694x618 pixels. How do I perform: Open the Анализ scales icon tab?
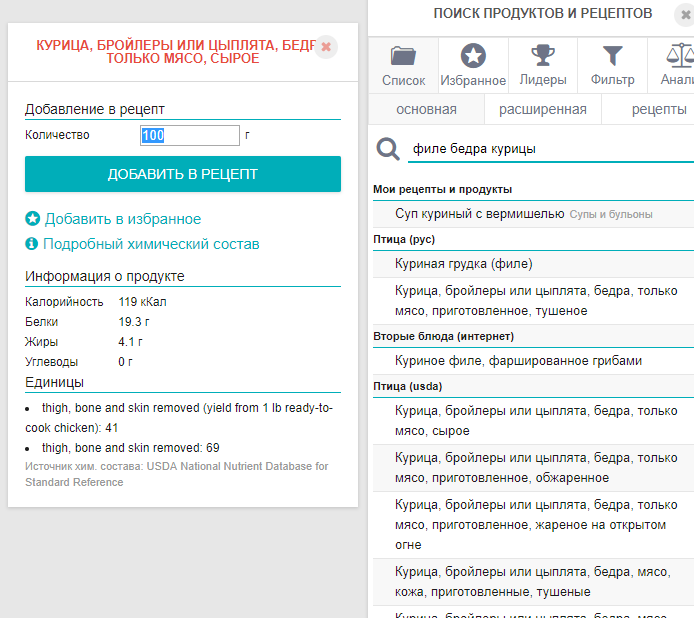pos(671,66)
